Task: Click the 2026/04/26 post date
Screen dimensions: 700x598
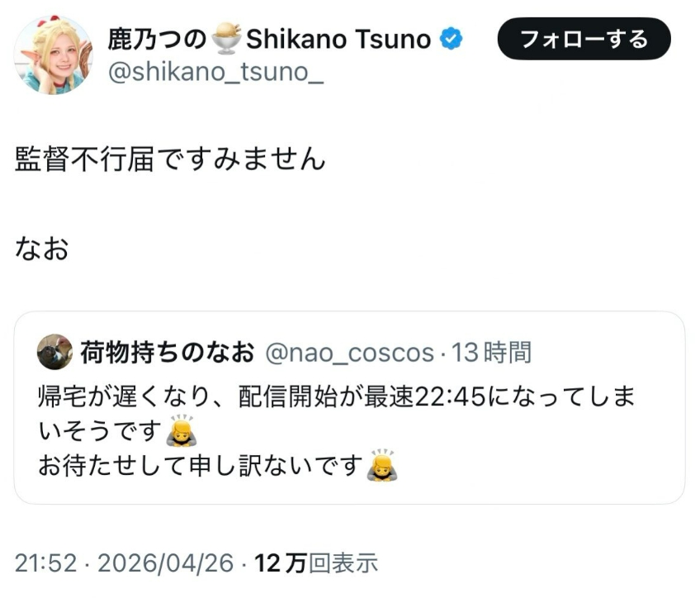Action: click(166, 564)
